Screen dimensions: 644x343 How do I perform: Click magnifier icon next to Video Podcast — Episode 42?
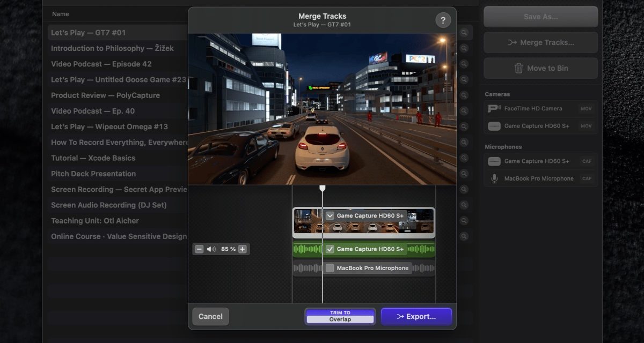pos(464,64)
